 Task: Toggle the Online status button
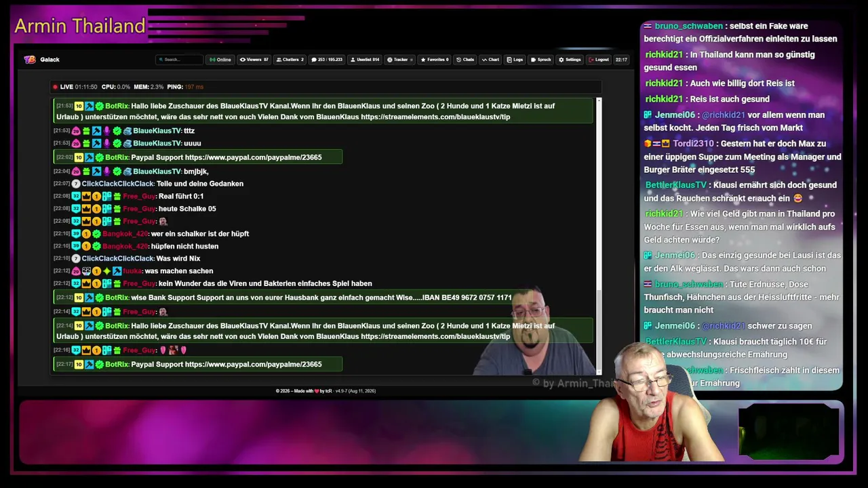click(x=220, y=60)
